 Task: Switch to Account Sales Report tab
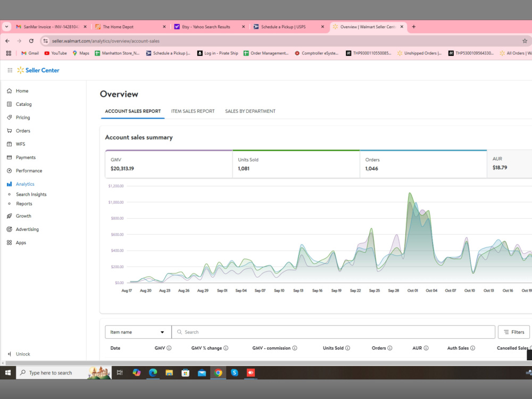[x=132, y=111]
